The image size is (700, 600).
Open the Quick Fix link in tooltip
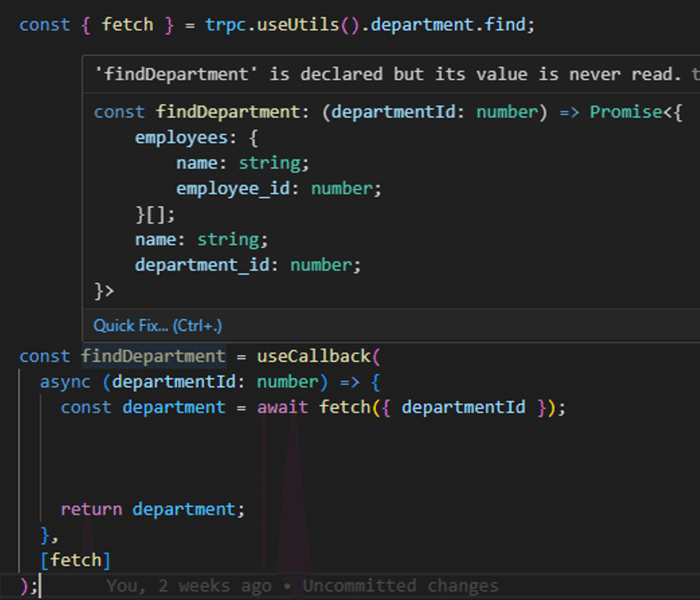[157, 326]
